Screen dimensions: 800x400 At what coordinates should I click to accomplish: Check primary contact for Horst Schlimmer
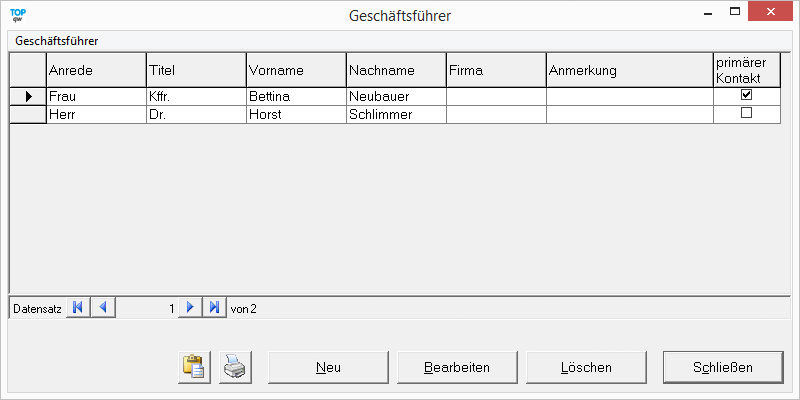[x=745, y=114]
